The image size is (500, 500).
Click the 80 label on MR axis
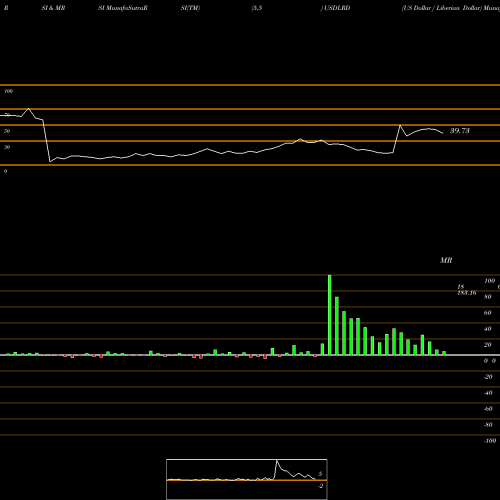pos(488,297)
